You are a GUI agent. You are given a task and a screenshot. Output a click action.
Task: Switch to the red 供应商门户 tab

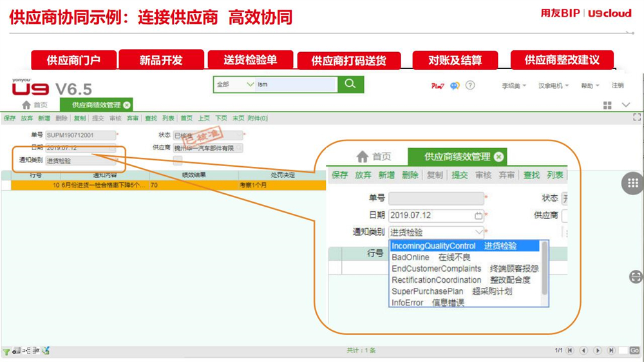click(73, 60)
